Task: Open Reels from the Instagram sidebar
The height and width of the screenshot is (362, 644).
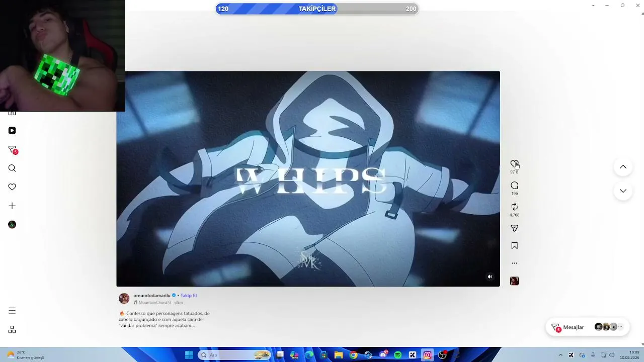Action: [12, 131]
